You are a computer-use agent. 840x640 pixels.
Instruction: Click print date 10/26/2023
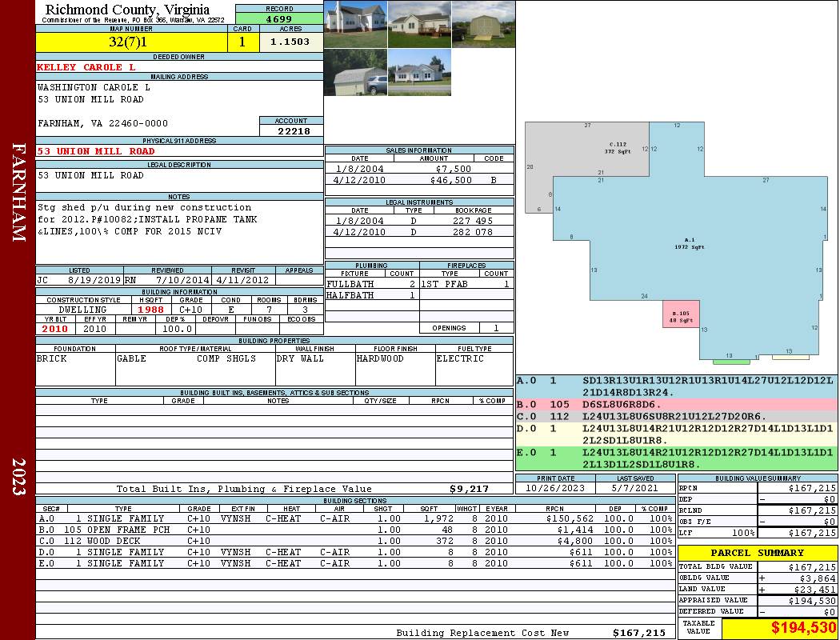[x=555, y=488]
